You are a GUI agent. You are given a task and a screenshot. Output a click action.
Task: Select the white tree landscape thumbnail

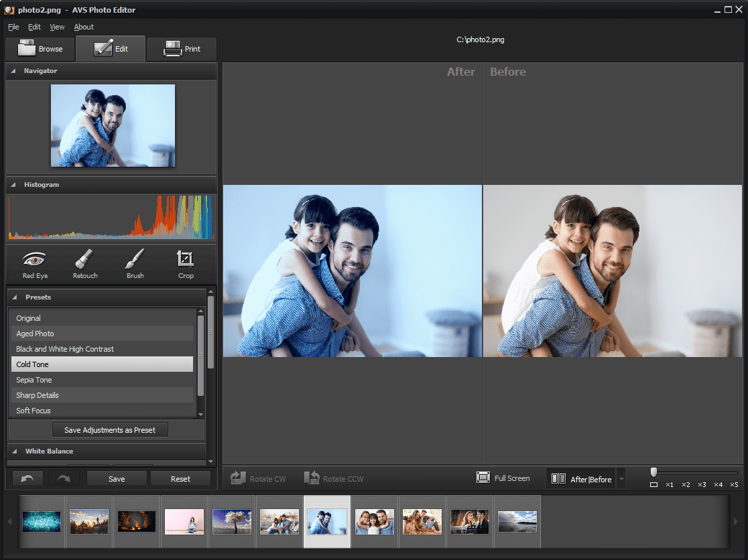point(232,521)
